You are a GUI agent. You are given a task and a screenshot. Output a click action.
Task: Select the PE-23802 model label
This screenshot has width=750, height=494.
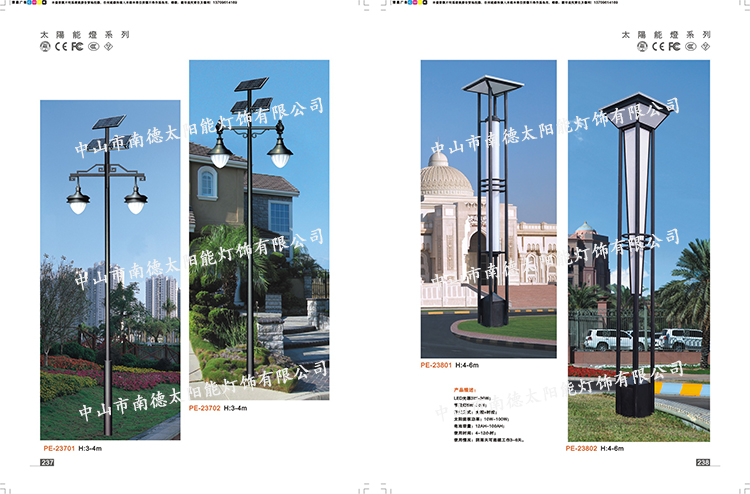(584, 449)
